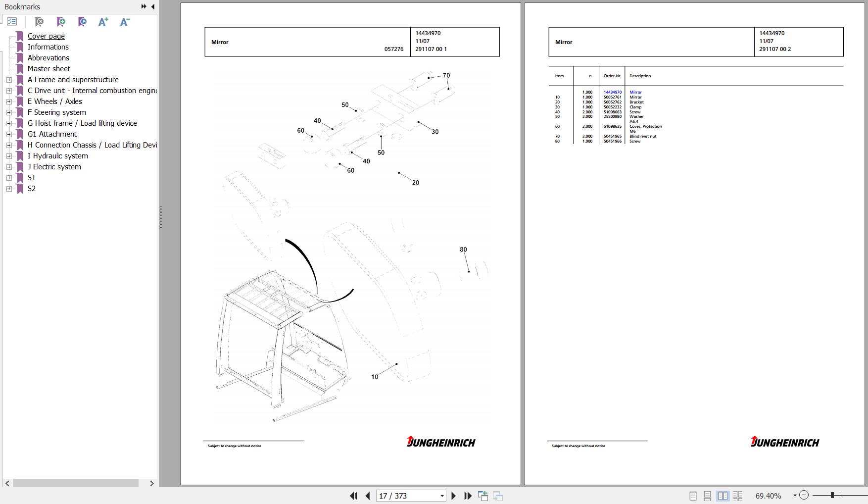Expand I Hydraulic system node
The width and height of the screenshot is (868, 504).
pos(9,156)
